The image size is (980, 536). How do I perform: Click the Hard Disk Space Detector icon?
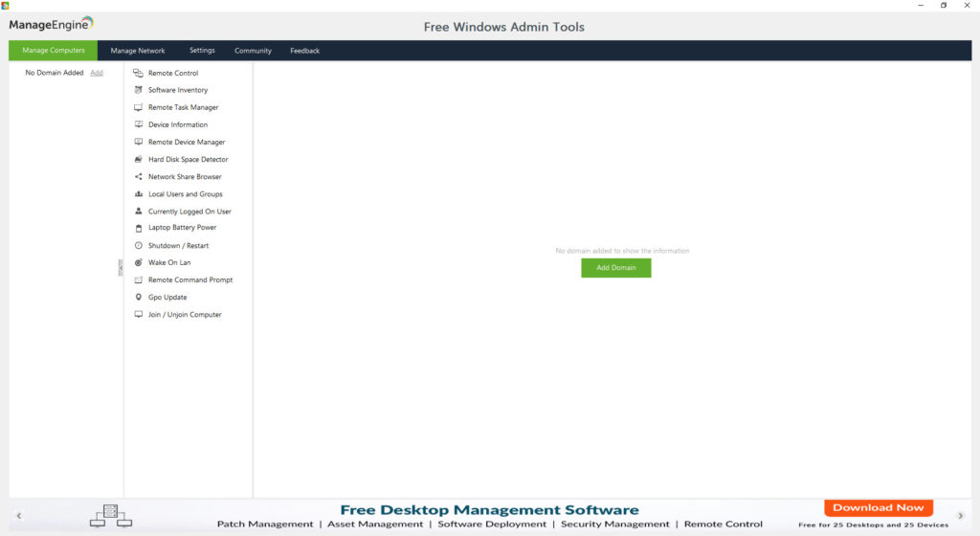[x=138, y=159]
